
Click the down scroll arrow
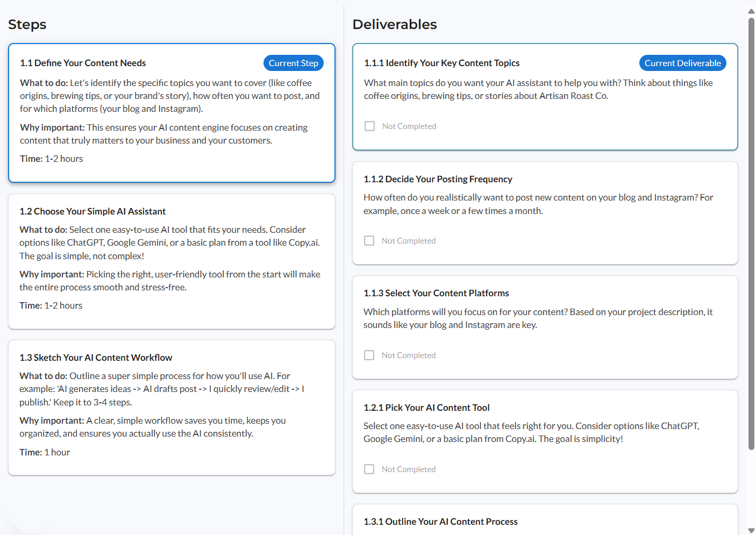coord(751,529)
